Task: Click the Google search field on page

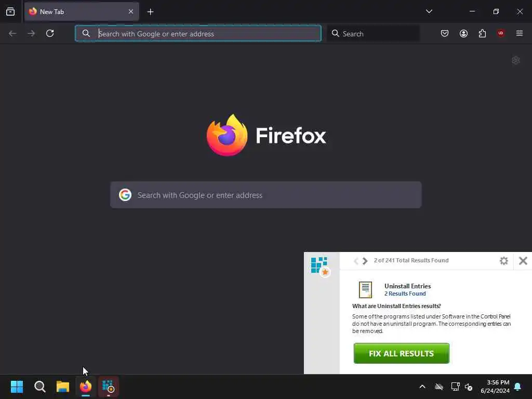Action: pos(266,195)
